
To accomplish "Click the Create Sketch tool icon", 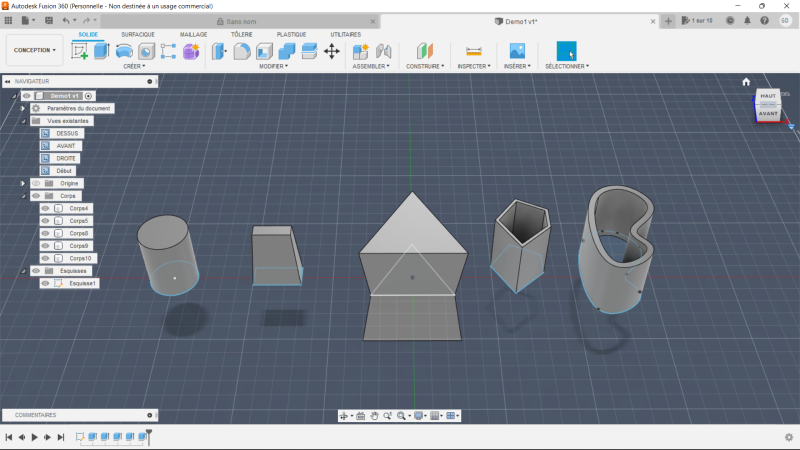I will pos(80,51).
